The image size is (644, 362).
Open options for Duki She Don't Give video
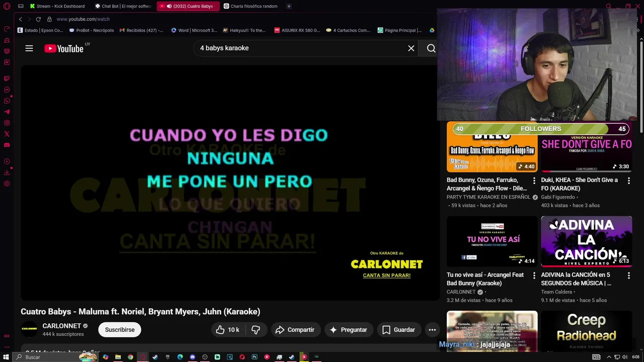[x=628, y=180]
